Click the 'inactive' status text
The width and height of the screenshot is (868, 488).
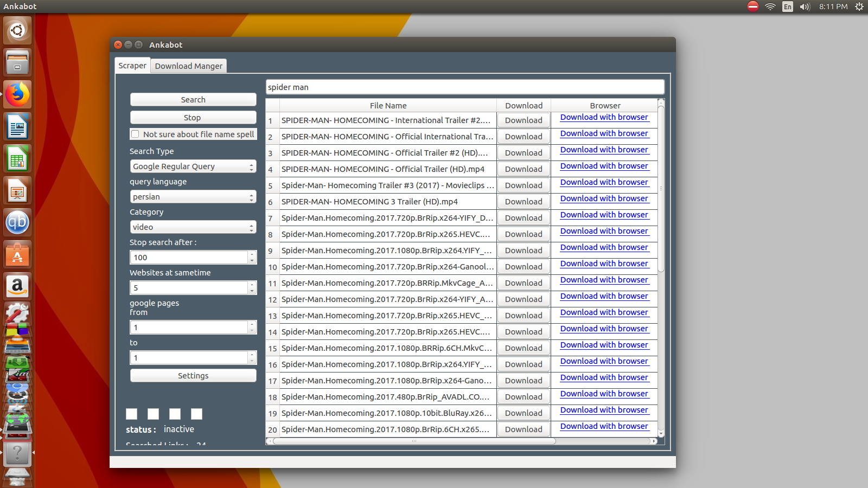coord(179,429)
